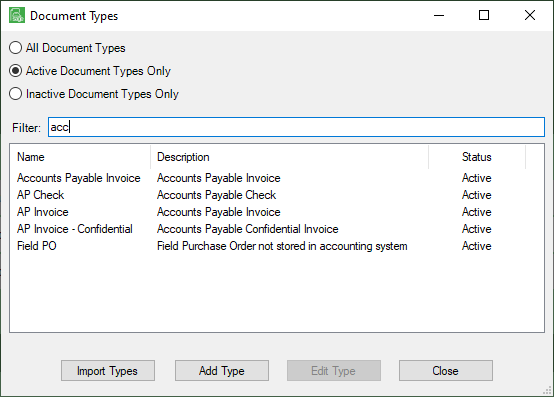Image resolution: width=554 pixels, height=397 pixels.
Task: Select the Field PO row
Action: pos(277,246)
